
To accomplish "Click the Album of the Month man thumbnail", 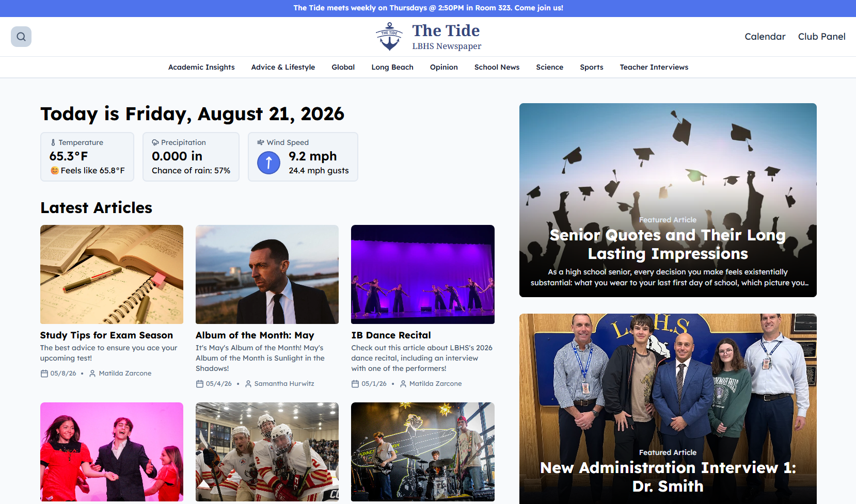I will point(267,274).
